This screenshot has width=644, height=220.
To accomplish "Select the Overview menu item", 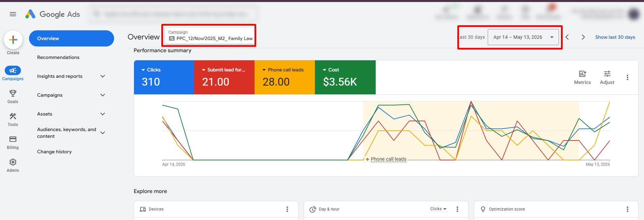I will (x=72, y=38).
